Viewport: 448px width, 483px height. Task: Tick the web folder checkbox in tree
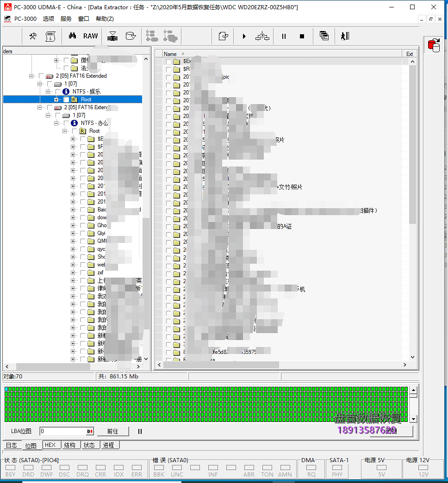(83, 265)
